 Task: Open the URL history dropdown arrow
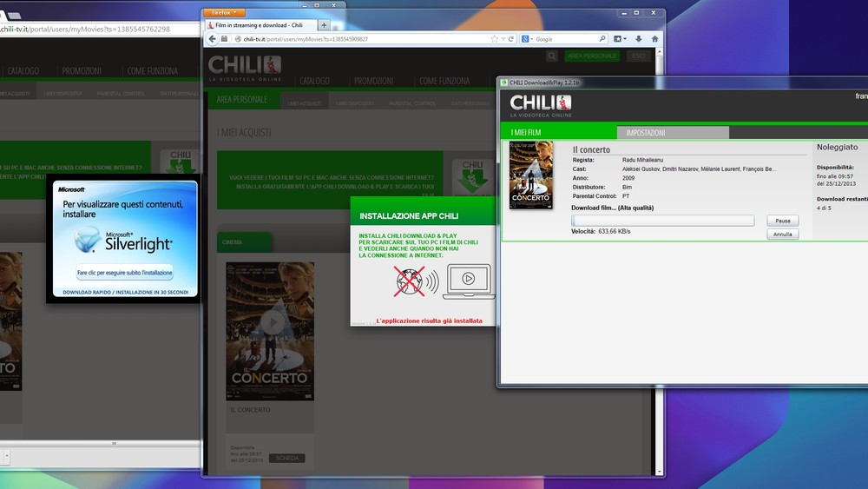point(503,39)
